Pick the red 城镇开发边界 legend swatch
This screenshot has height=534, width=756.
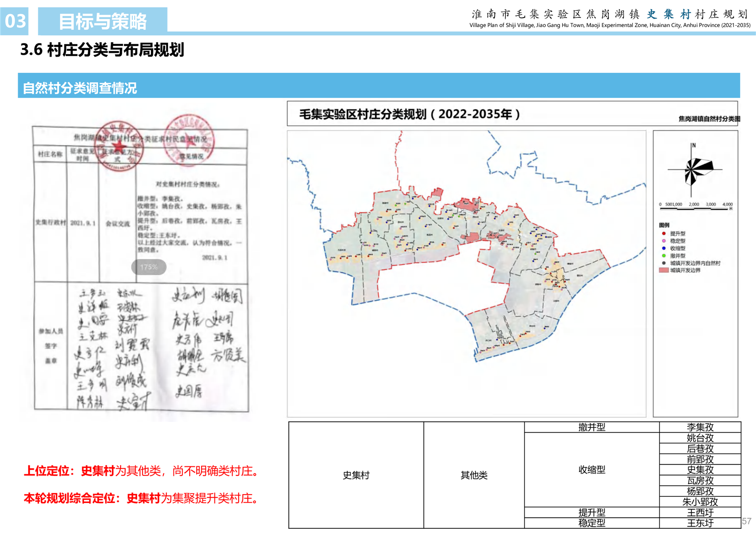pyautogui.click(x=663, y=270)
